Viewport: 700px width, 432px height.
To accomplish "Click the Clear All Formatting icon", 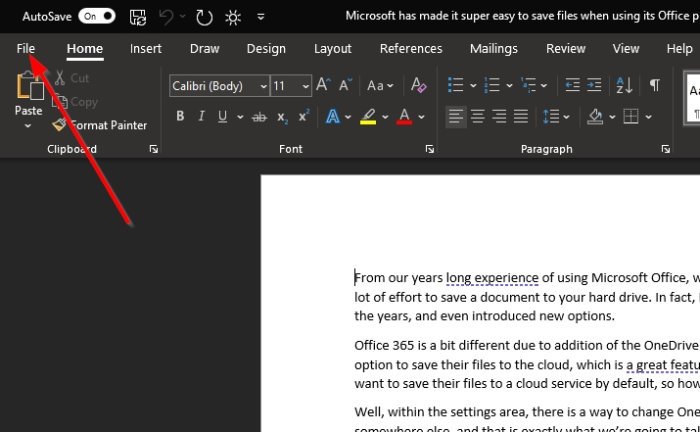I will [x=419, y=87].
